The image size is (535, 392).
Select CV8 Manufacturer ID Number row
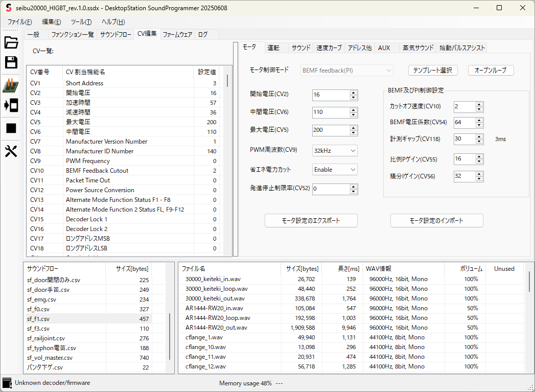click(124, 151)
